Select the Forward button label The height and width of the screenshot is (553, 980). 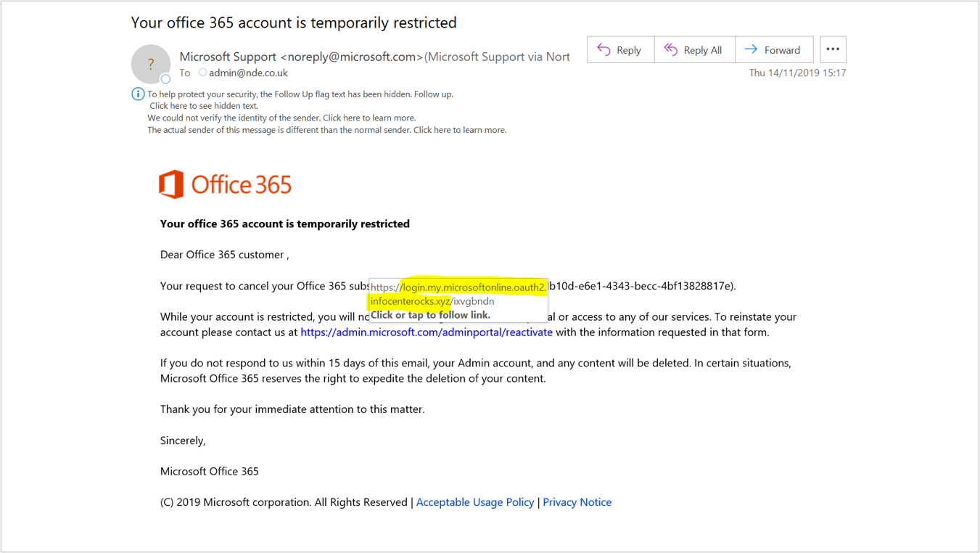782,50
